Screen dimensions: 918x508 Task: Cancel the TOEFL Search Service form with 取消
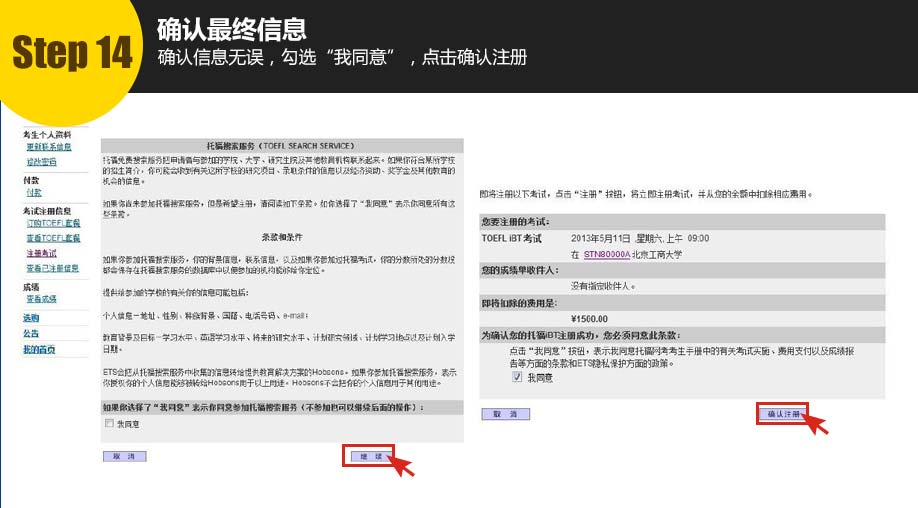click(x=124, y=456)
